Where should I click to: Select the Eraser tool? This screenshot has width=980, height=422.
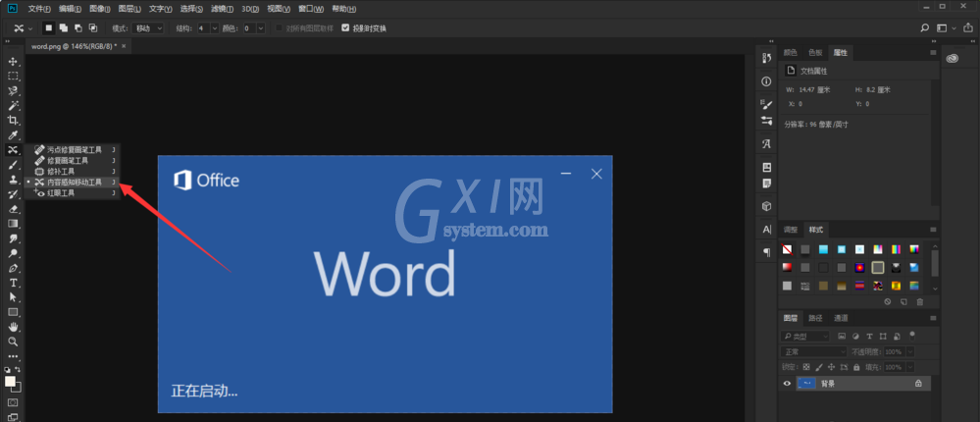click(x=13, y=209)
